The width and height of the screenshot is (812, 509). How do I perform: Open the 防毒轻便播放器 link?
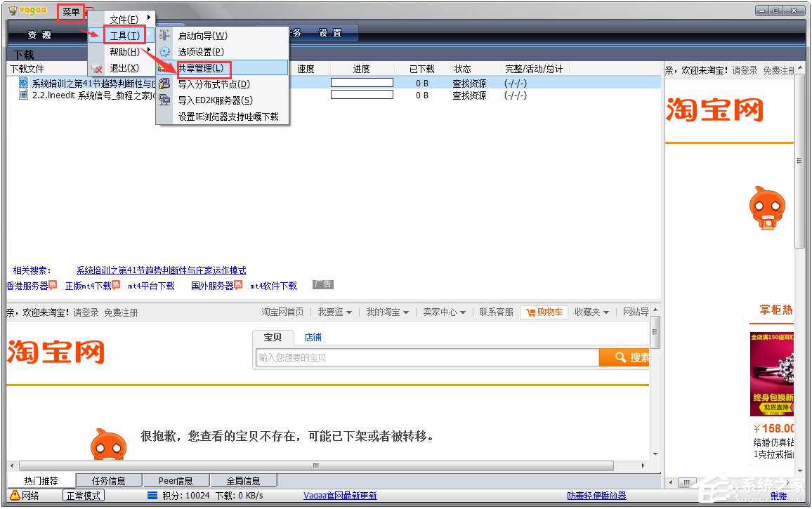(x=596, y=496)
